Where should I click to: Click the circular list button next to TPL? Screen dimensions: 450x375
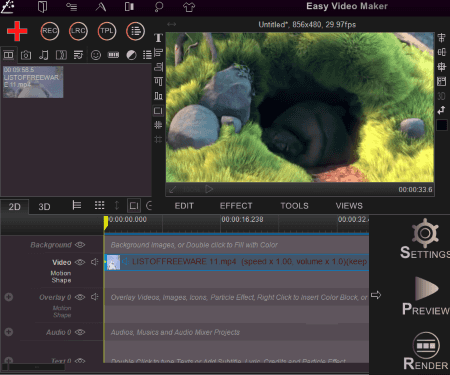(135, 31)
